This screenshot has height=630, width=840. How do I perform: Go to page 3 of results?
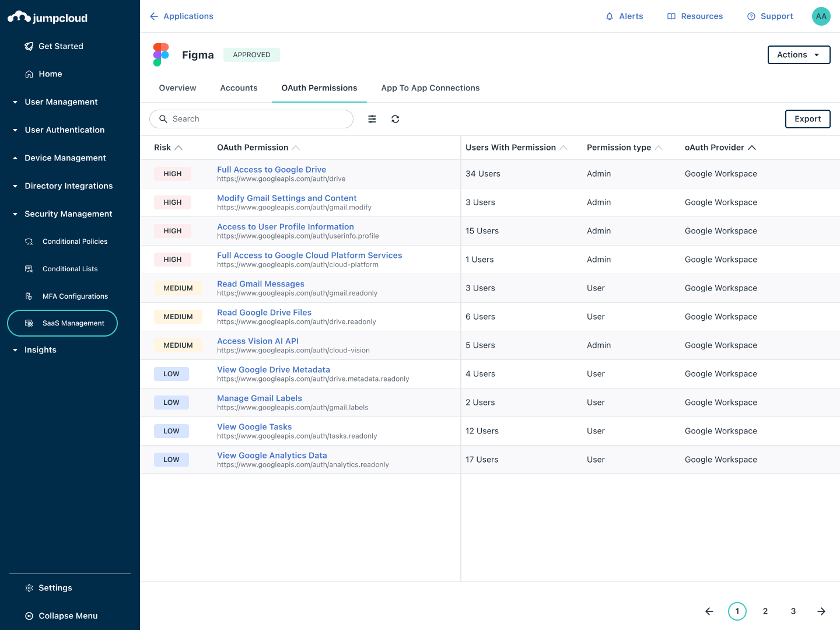point(793,611)
